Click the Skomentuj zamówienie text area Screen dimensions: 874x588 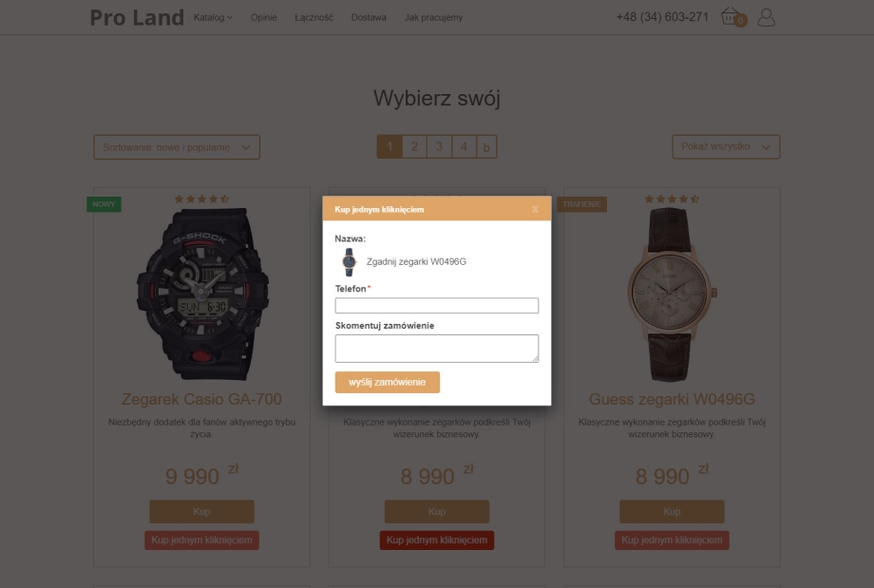437,349
